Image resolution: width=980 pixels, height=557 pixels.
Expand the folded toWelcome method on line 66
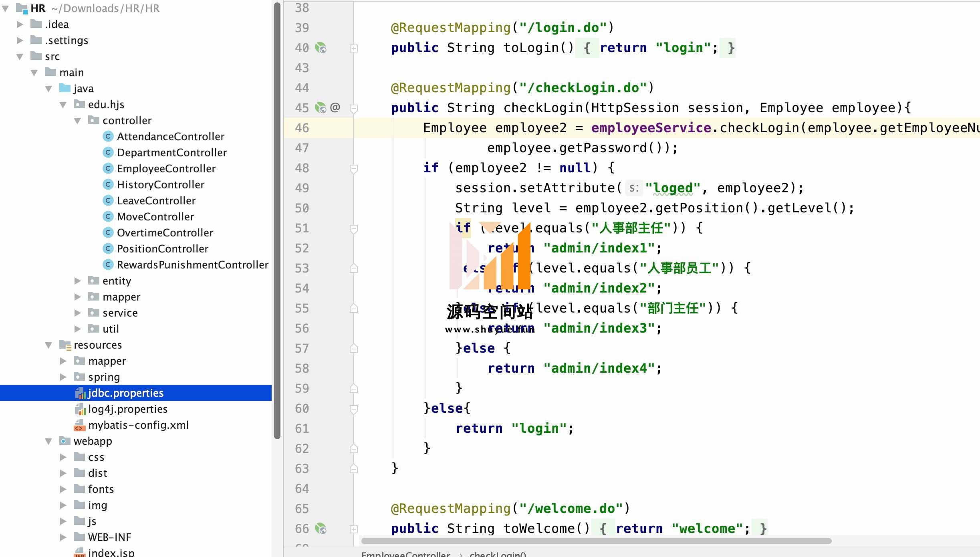click(354, 529)
